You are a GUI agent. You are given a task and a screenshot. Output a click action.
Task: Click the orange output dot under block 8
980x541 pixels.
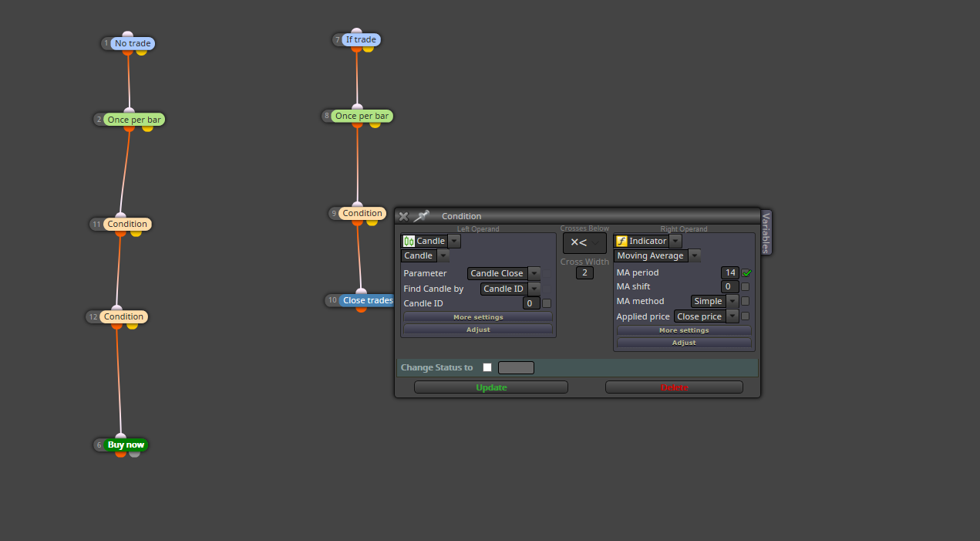point(357,124)
